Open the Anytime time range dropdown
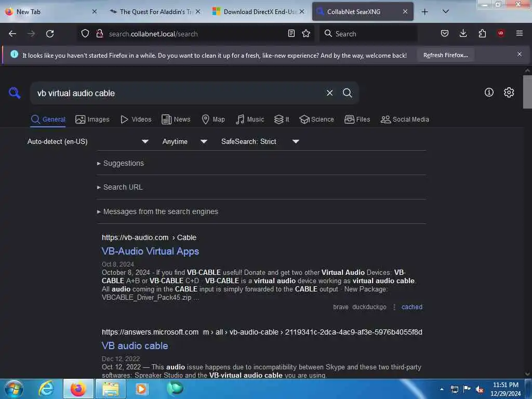The image size is (532, 399). (x=184, y=141)
